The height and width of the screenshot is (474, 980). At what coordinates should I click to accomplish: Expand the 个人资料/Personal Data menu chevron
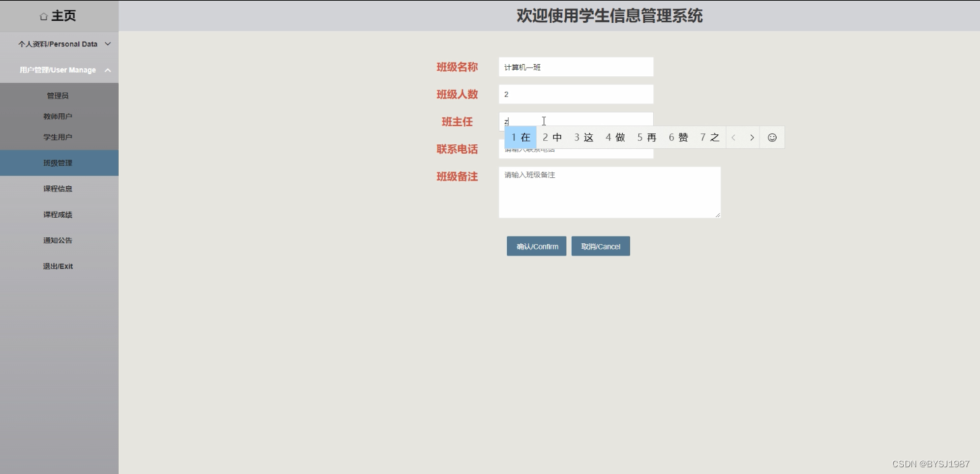(108, 44)
